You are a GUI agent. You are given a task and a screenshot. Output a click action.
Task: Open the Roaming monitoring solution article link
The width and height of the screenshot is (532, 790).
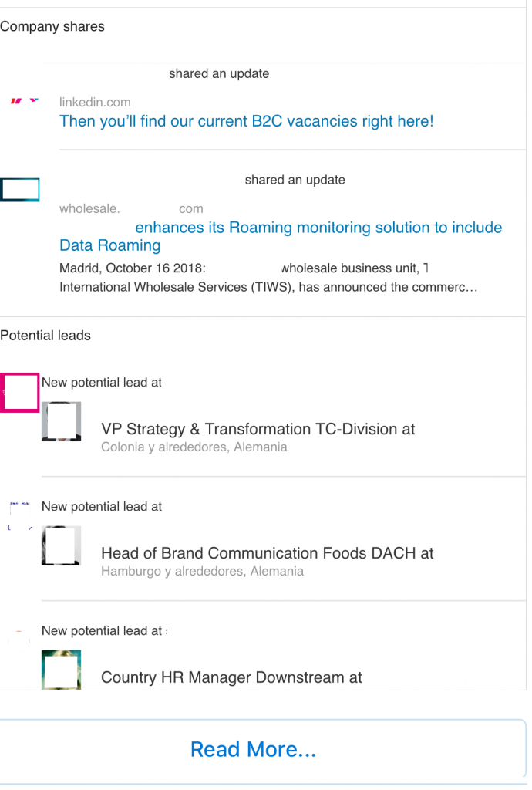tap(281, 236)
